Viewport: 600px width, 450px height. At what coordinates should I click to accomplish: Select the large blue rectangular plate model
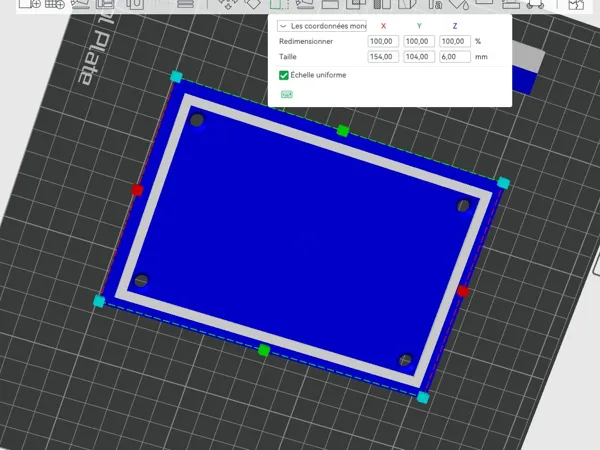click(x=301, y=237)
